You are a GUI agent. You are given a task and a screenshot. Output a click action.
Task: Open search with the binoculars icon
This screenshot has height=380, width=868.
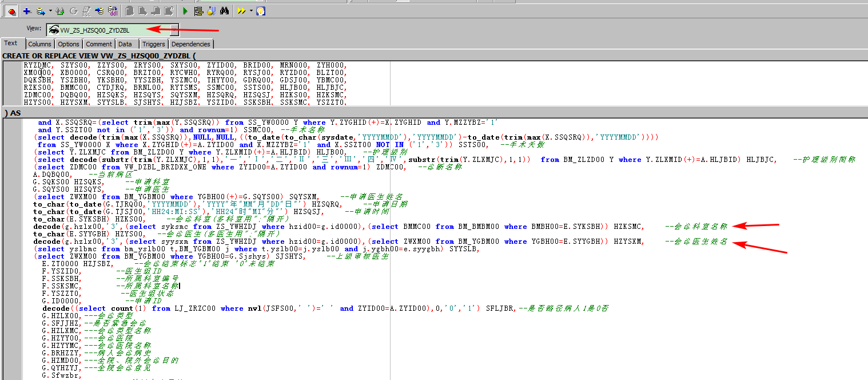coord(225,11)
